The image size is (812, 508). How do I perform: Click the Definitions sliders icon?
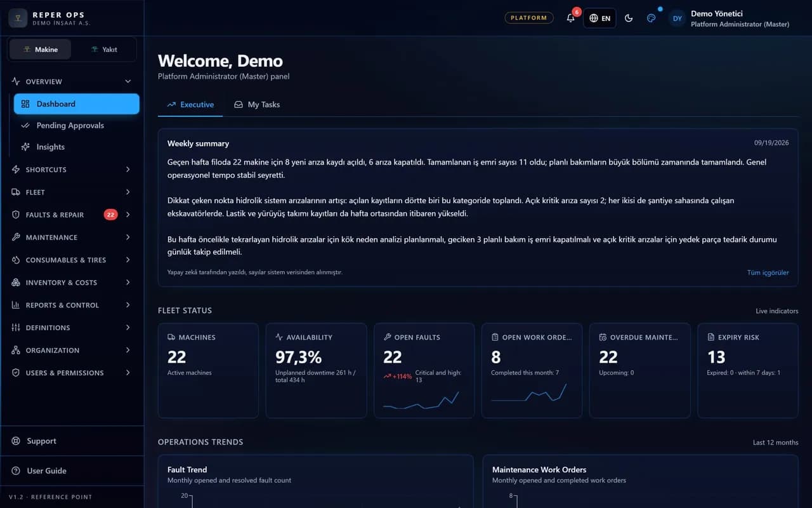[x=16, y=328]
